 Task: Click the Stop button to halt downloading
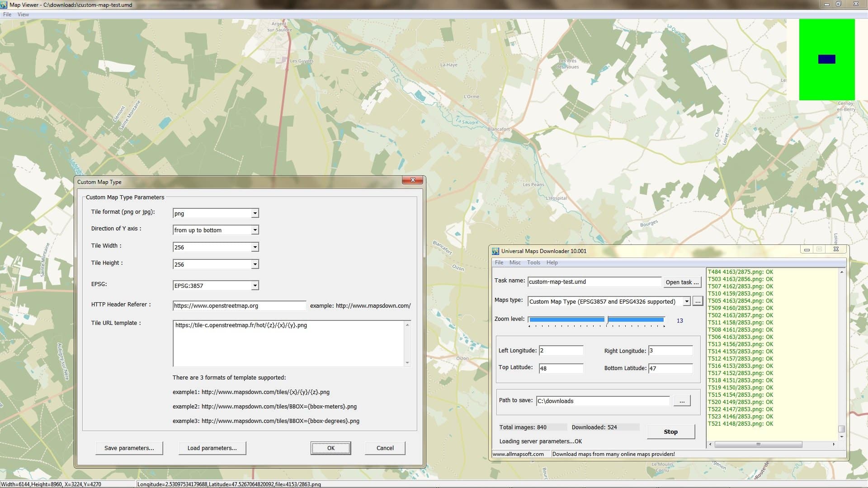[670, 432]
